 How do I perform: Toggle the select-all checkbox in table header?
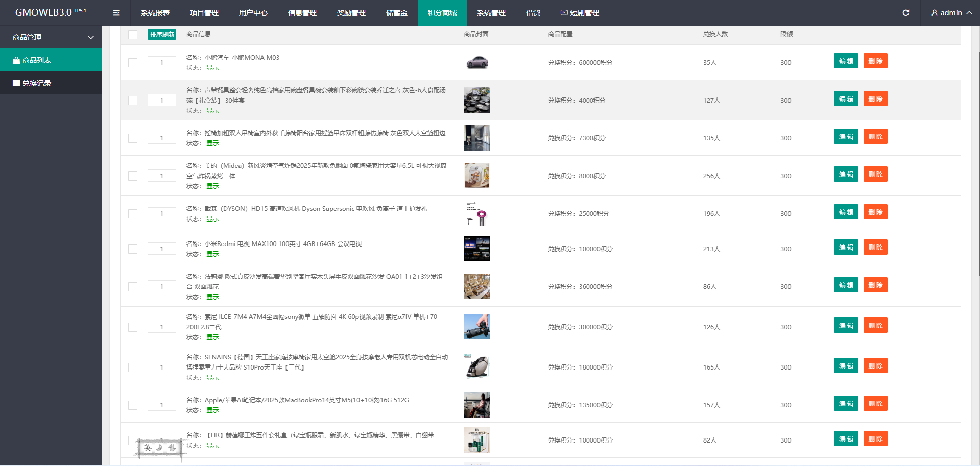click(x=133, y=35)
